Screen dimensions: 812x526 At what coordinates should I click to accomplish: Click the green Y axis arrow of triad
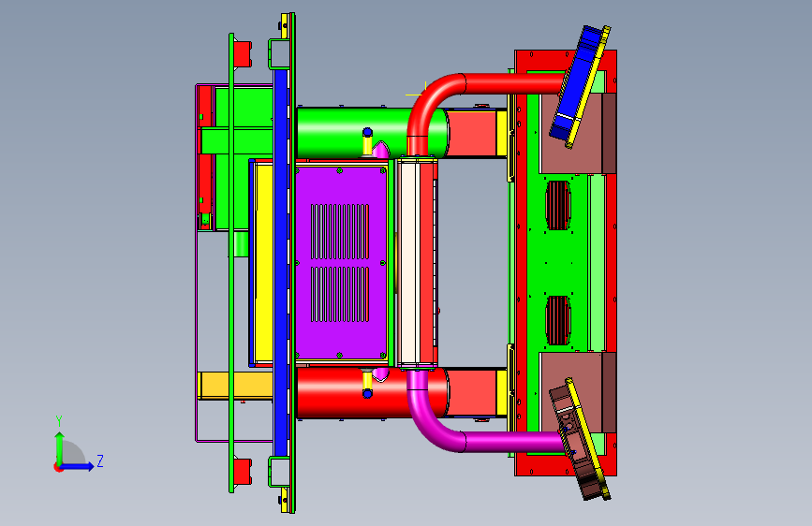pos(60,447)
